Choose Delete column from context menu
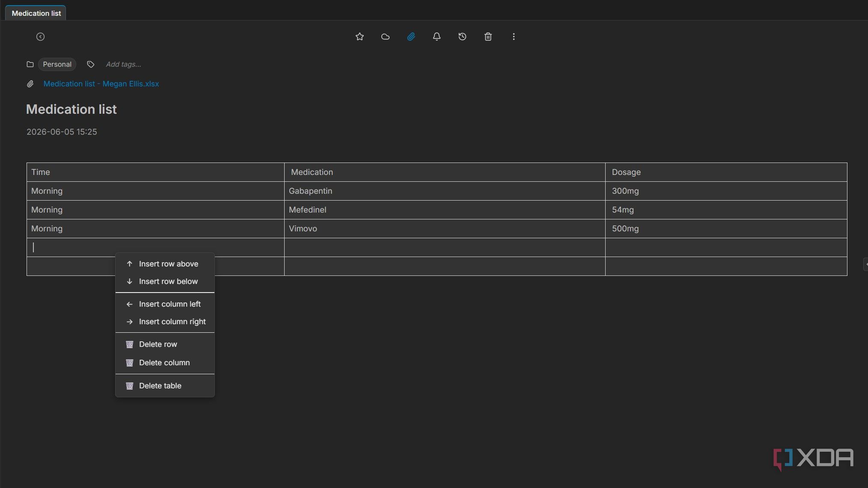Viewport: 868px width, 488px height. coord(165,363)
